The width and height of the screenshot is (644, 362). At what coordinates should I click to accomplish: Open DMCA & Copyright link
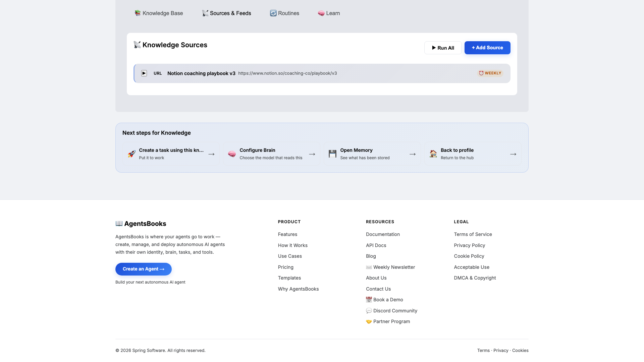(x=475, y=278)
